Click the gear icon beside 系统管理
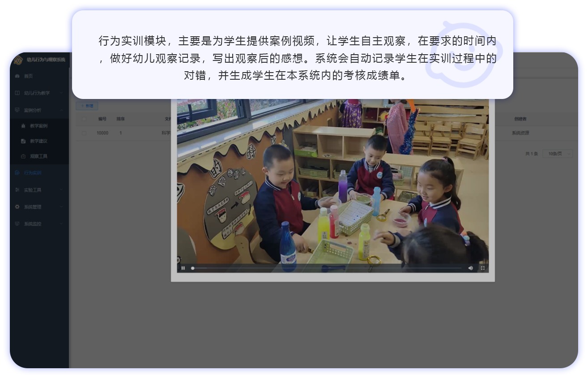 pos(17,207)
